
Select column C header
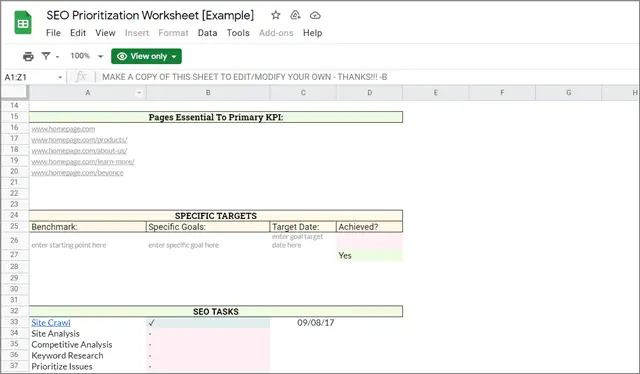303,93
